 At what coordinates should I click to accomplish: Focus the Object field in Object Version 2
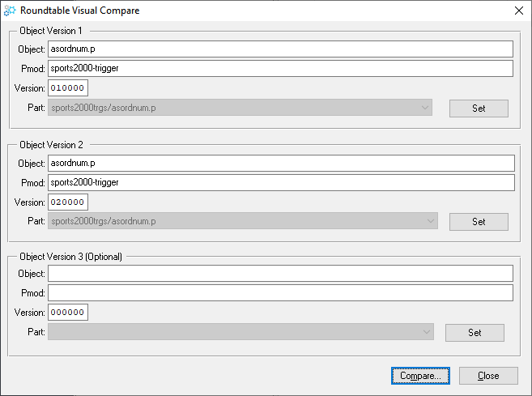281,164
